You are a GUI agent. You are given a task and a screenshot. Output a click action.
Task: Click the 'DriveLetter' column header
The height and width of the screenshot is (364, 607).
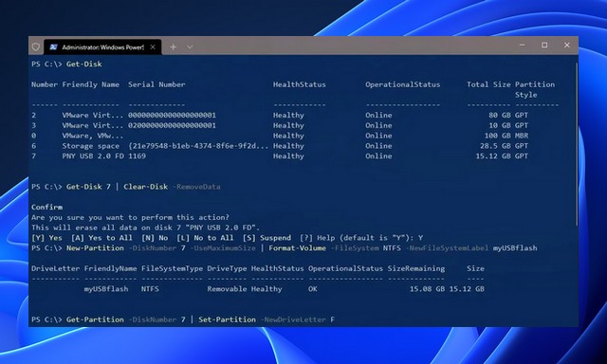click(55, 268)
